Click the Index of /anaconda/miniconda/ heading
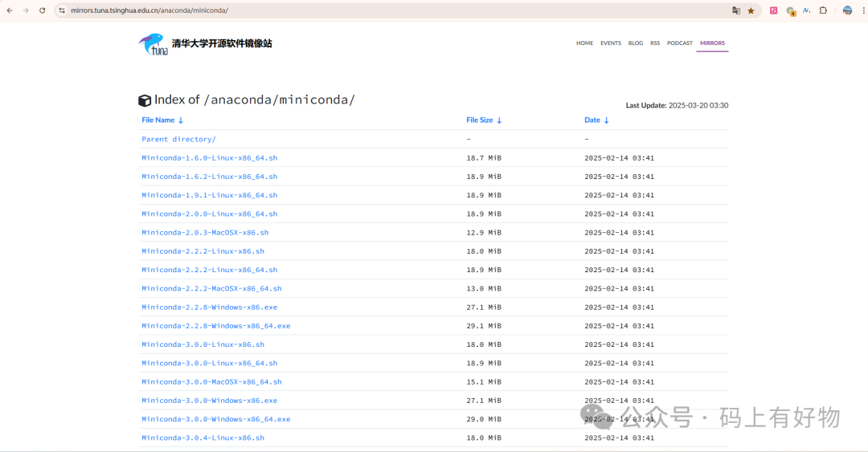The height and width of the screenshot is (452, 868). click(255, 100)
